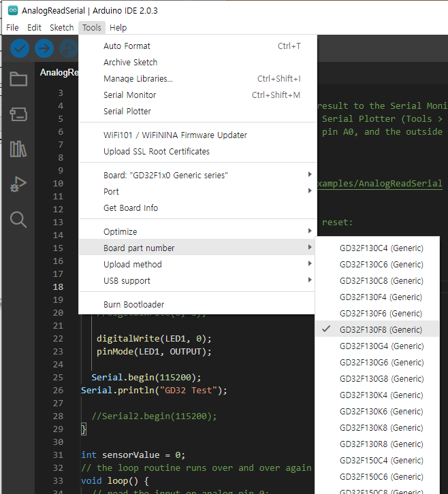448x494 pixels.
Task: Place cursor on digitalWrite(LED1, 0); line
Action: point(154,339)
